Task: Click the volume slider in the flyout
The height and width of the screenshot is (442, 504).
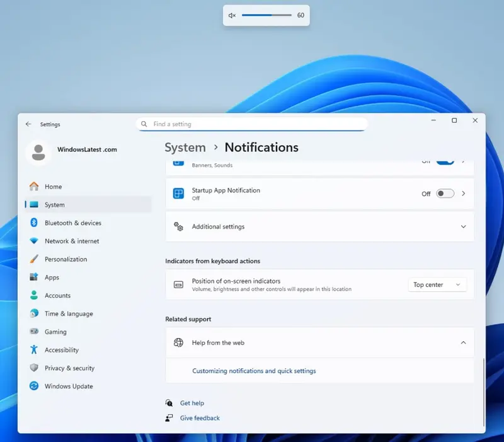Action: [x=266, y=15]
